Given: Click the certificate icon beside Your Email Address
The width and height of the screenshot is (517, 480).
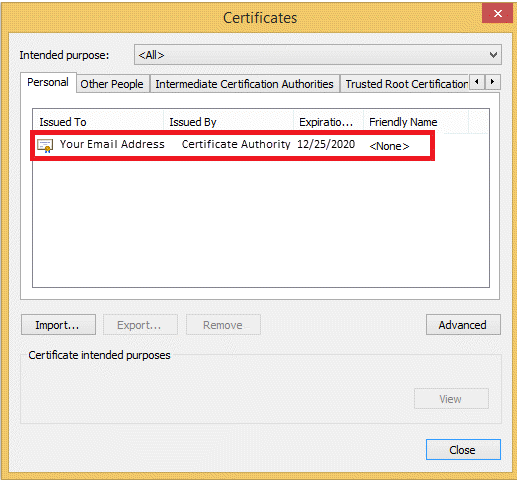Looking at the screenshot, I should coord(45,146).
